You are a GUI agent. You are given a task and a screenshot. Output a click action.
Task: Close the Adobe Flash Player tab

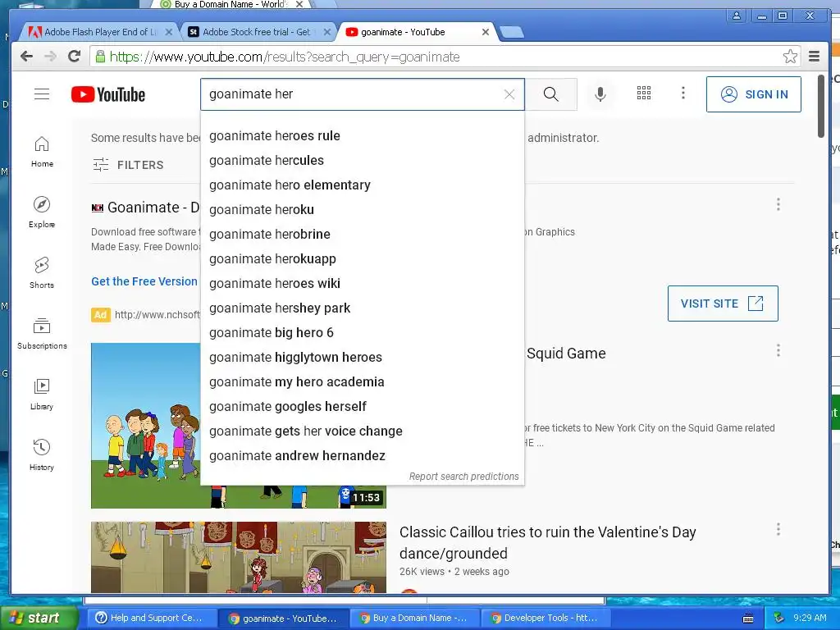pyautogui.click(x=168, y=32)
